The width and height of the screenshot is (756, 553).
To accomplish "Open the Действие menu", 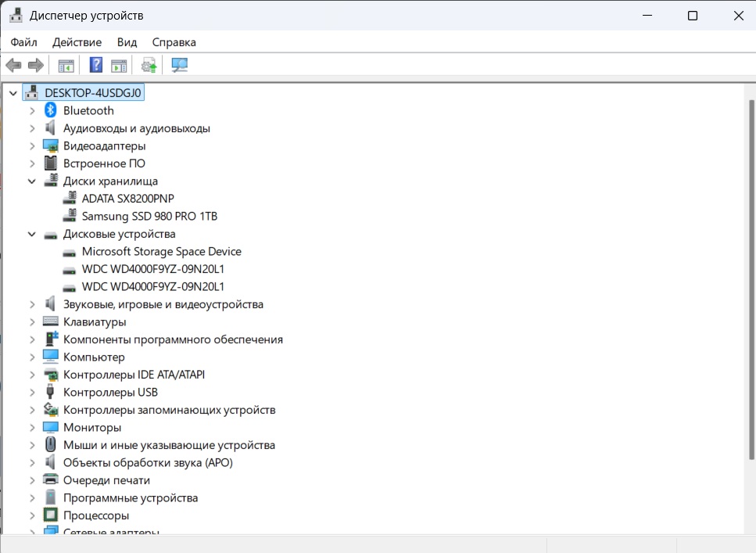I will pos(77,42).
